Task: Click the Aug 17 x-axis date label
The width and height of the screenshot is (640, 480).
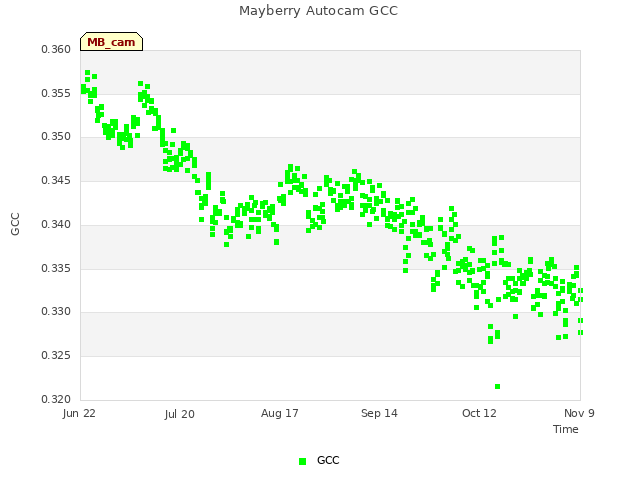Action: [x=280, y=413]
